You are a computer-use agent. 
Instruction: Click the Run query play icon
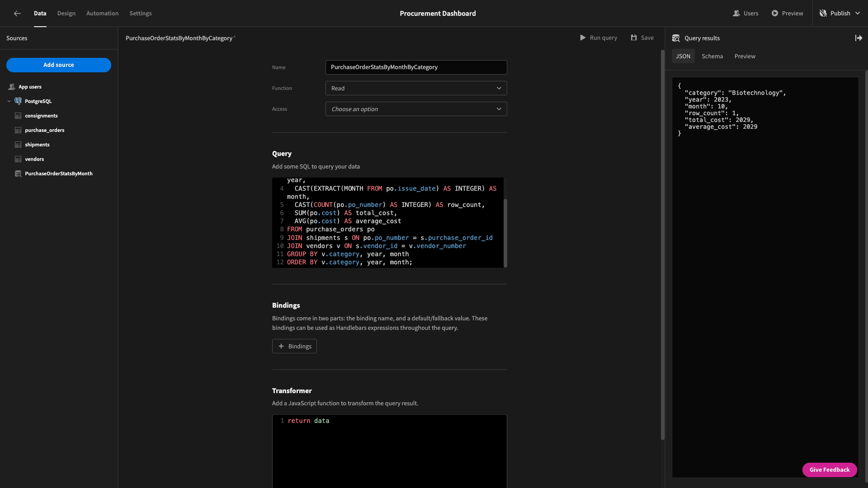583,38
